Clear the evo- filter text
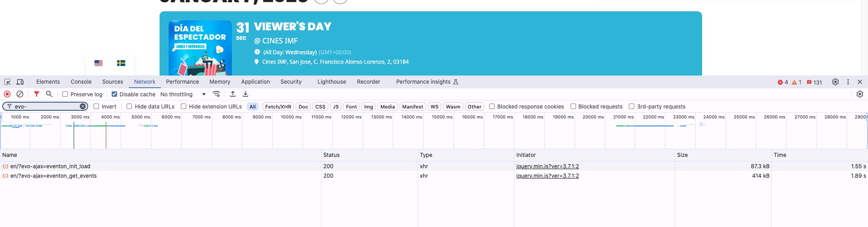Image resolution: width=868 pixels, height=227 pixels. pyautogui.click(x=83, y=106)
